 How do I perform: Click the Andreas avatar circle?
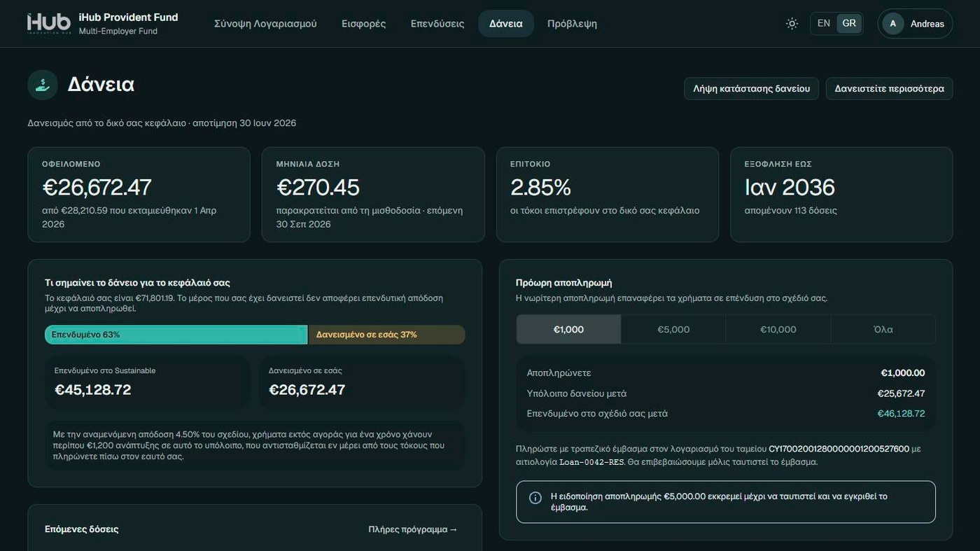pyautogui.click(x=892, y=23)
